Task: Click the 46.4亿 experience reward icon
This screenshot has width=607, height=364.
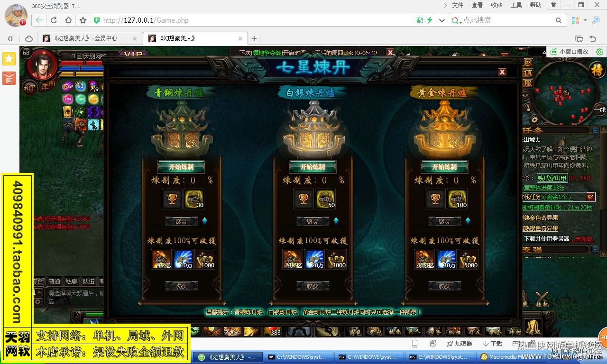Action: pyautogui.click(x=424, y=259)
